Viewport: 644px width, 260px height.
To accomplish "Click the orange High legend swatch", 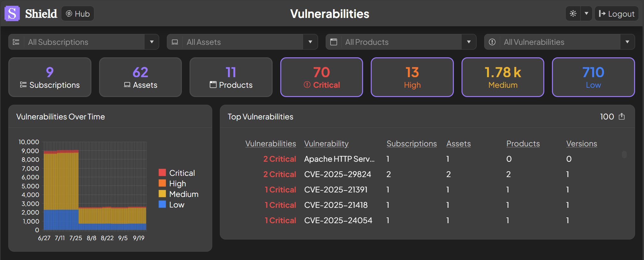I will coord(162,183).
